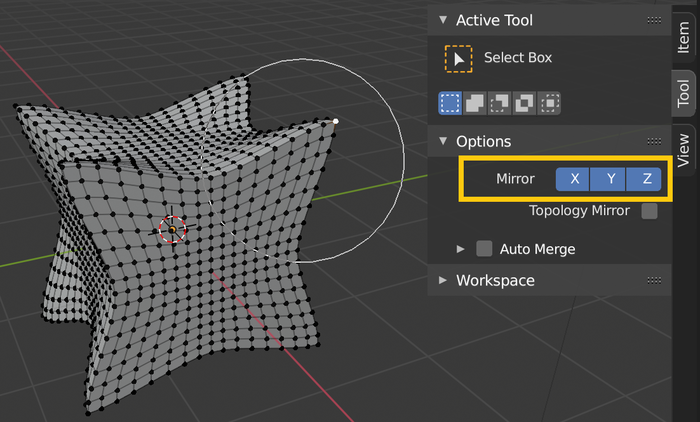
Task: Expand the Workspace panel
Action: click(x=443, y=281)
